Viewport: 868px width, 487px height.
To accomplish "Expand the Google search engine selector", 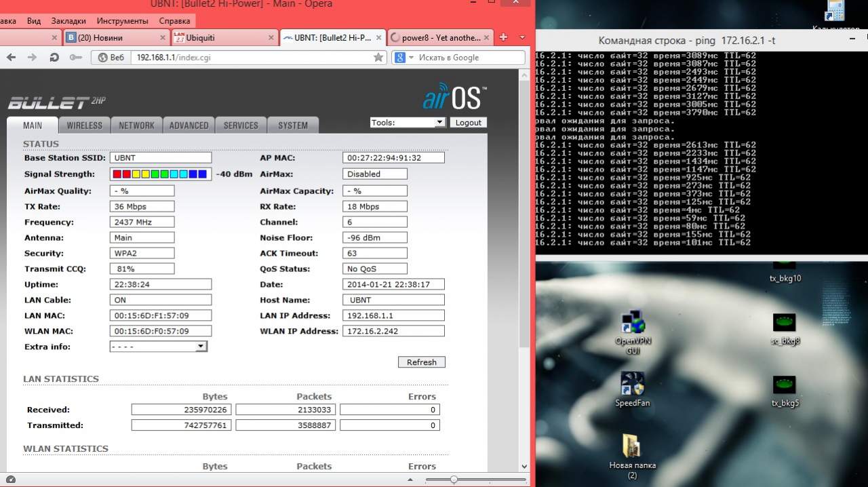I will (x=404, y=58).
